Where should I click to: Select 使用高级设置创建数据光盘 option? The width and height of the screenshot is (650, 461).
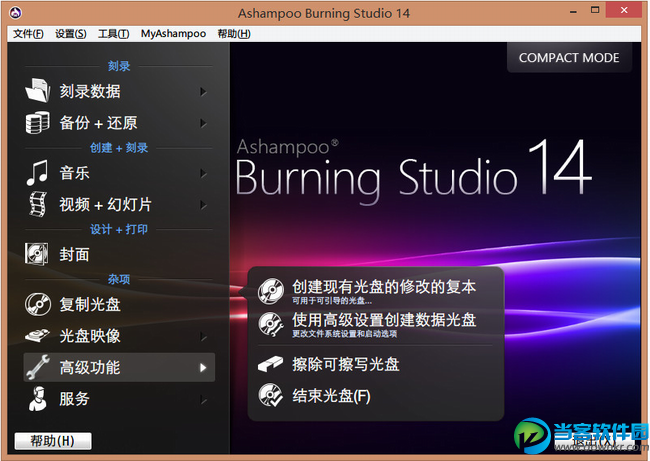pyautogui.click(x=384, y=320)
